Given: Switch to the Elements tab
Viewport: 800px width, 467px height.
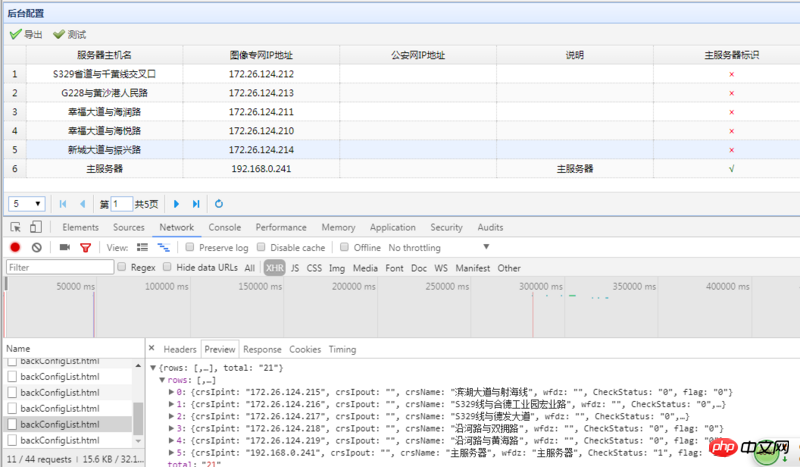Looking at the screenshot, I should tap(80, 227).
